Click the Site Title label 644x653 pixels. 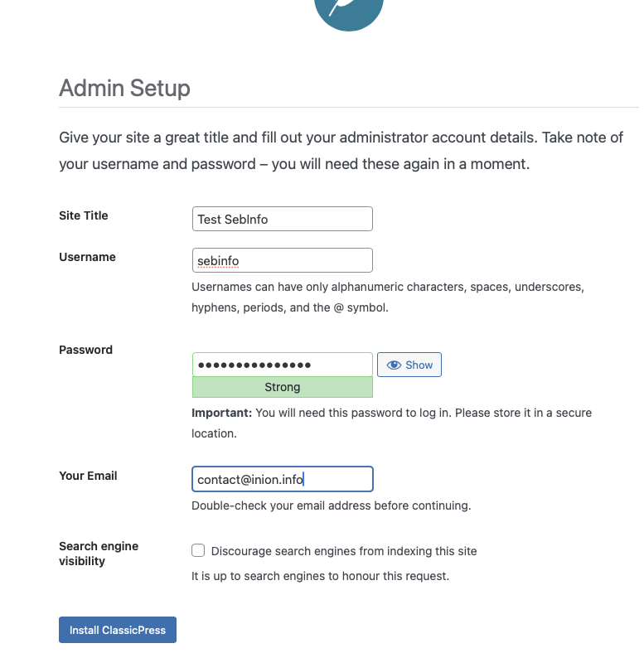pyautogui.click(x=84, y=215)
